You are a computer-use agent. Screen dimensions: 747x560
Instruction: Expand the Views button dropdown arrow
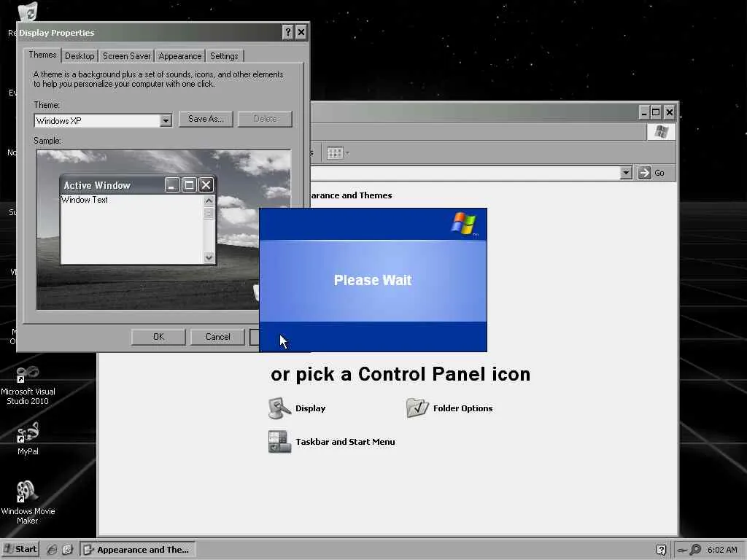point(347,153)
